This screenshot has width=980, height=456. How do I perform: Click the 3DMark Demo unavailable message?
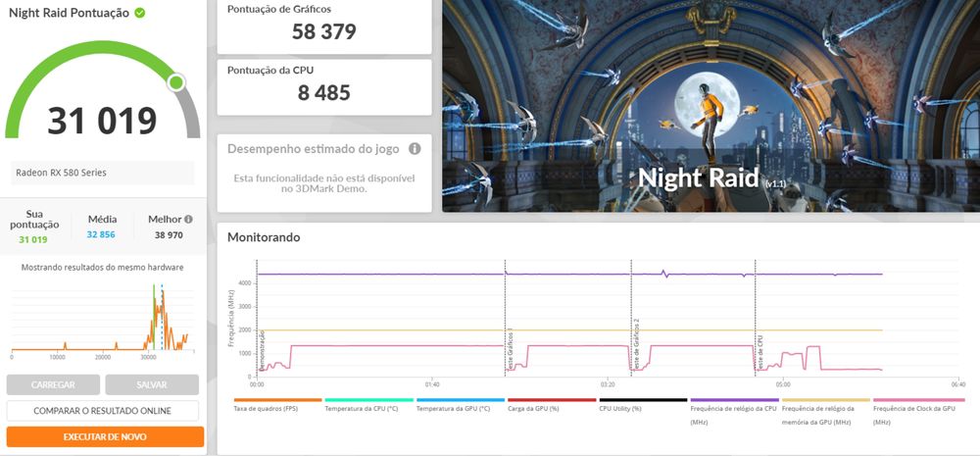[323, 183]
